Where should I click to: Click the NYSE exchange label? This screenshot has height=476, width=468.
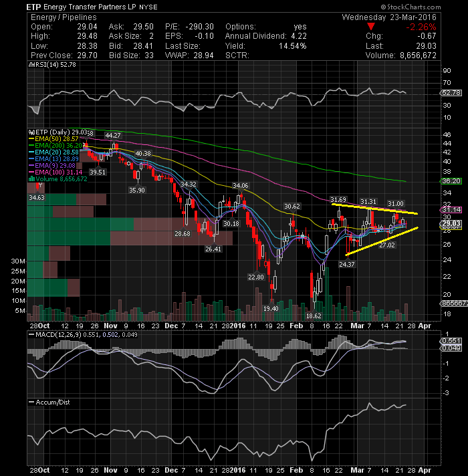tap(148, 7)
